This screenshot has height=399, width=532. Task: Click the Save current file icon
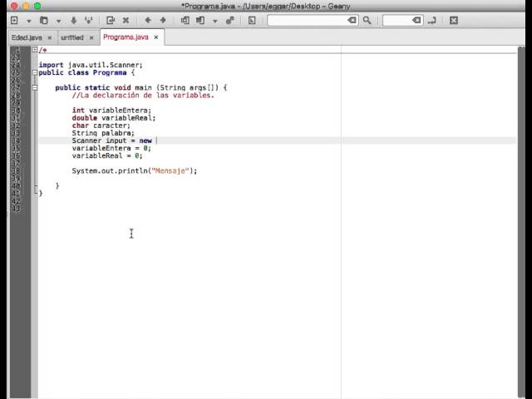coord(73,20)
